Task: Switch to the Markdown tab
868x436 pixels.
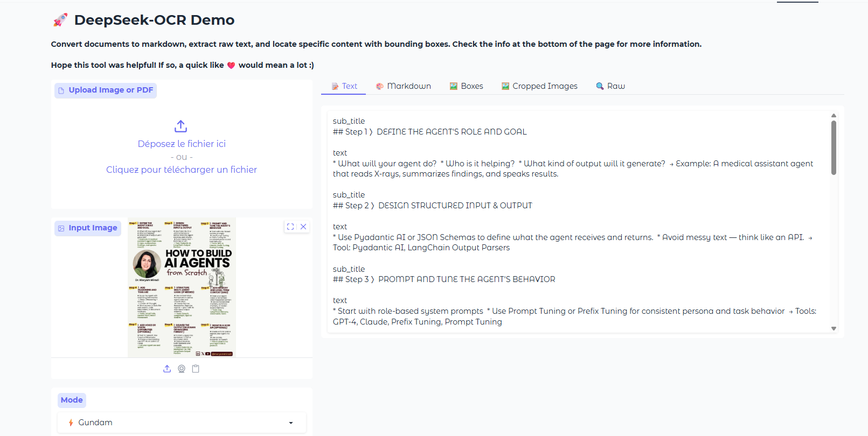Action: [x=403, y=86]
